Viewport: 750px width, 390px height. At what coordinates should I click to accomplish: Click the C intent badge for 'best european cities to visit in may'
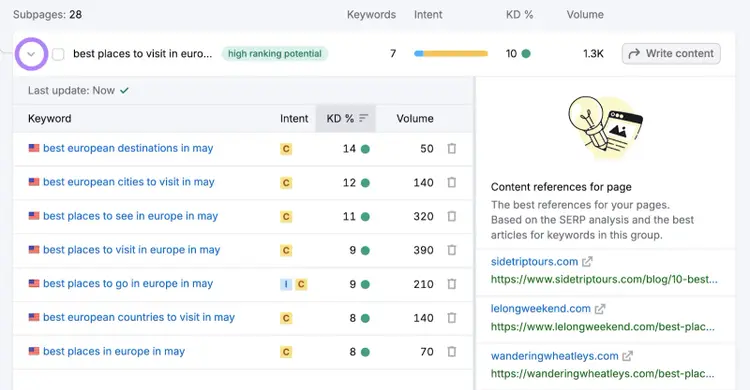pyautogui.click(x=286, y=183)
